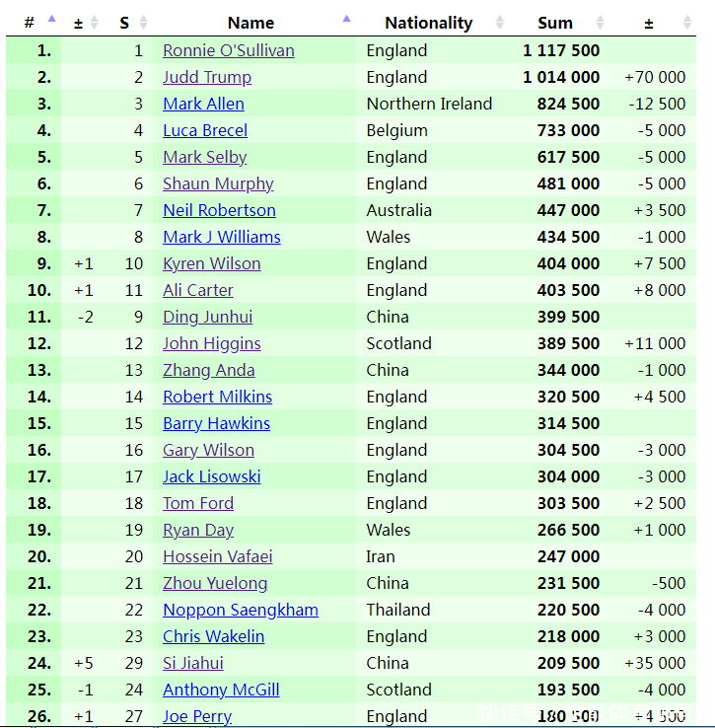
Task: Open Ronnie O'Sullivan's player page
Action: point(229,50)
